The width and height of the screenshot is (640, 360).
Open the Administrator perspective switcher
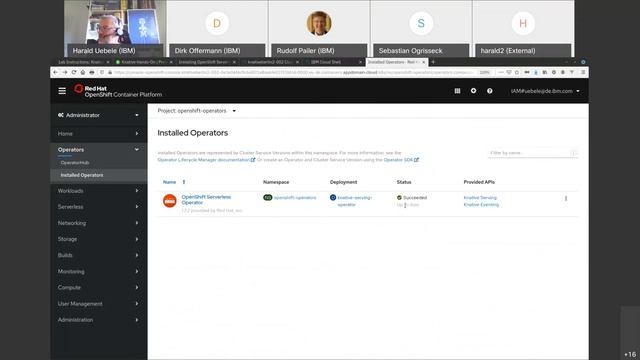click(x=98, y=115)
